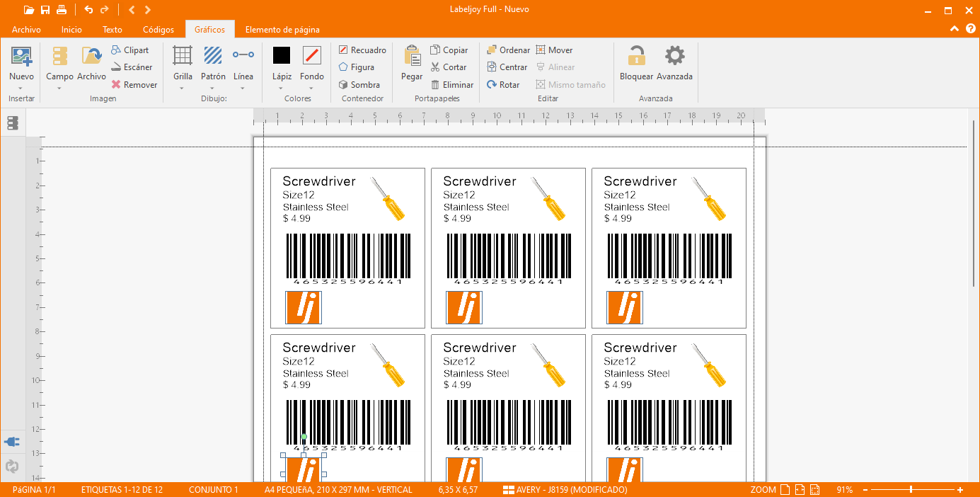Choose a Figura container shape

click(356, 67)
